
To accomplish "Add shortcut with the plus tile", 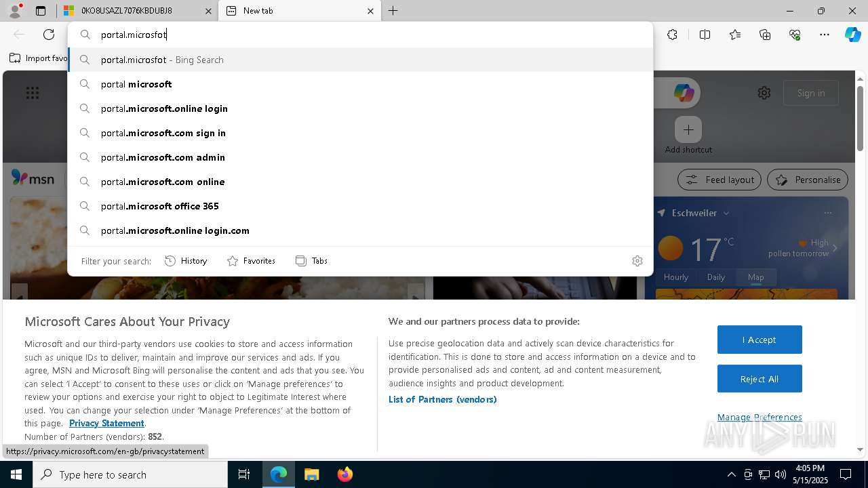I will pyautogui.click(x=688, y=129).
